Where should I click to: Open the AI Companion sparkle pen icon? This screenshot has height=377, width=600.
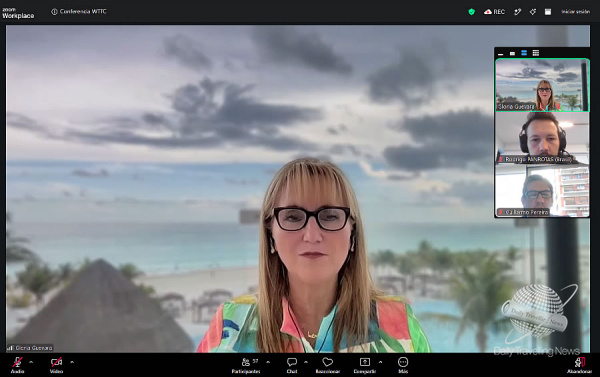tap(517, 12)
